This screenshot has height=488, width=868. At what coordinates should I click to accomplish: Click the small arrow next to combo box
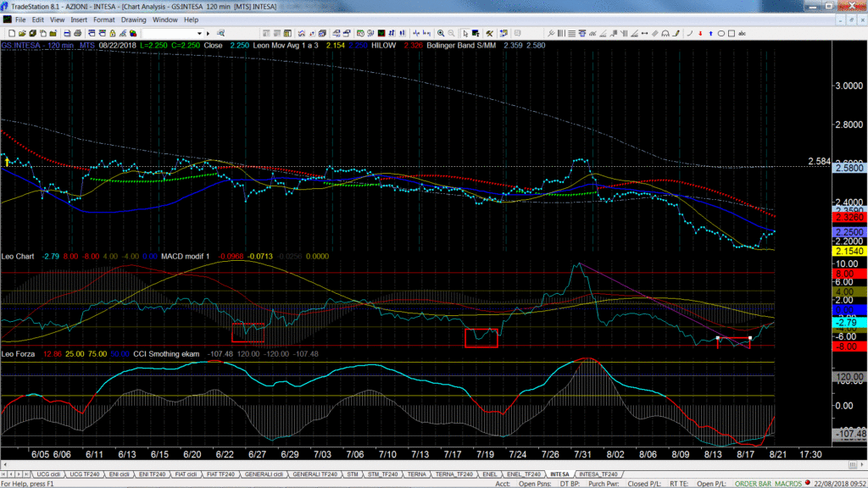209,34
